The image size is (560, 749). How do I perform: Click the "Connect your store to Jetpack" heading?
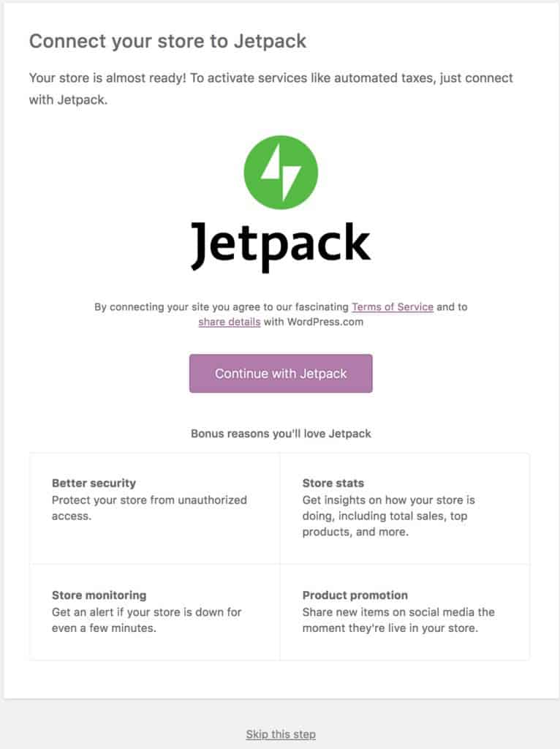167,41
